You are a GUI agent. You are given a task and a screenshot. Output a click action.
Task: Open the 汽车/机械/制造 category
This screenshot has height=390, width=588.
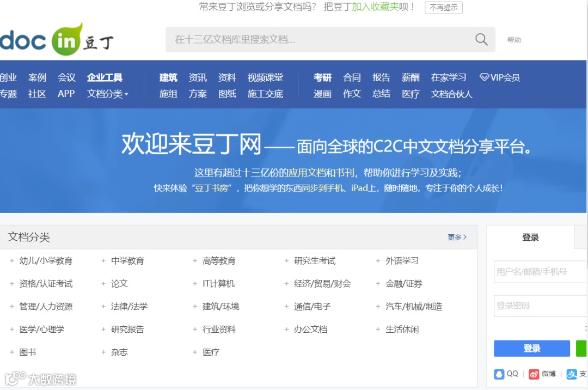[414, 307]
